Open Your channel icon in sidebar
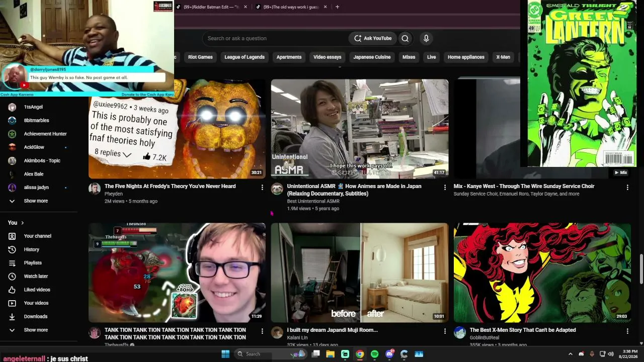The height and width of the screenshot is (362, 644). coord(12,236)
